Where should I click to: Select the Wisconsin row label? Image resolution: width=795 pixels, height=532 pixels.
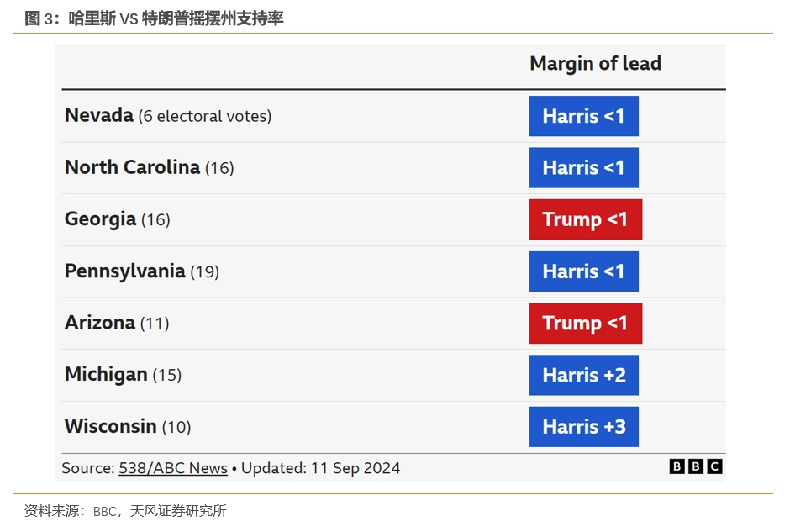pos(111,427)
